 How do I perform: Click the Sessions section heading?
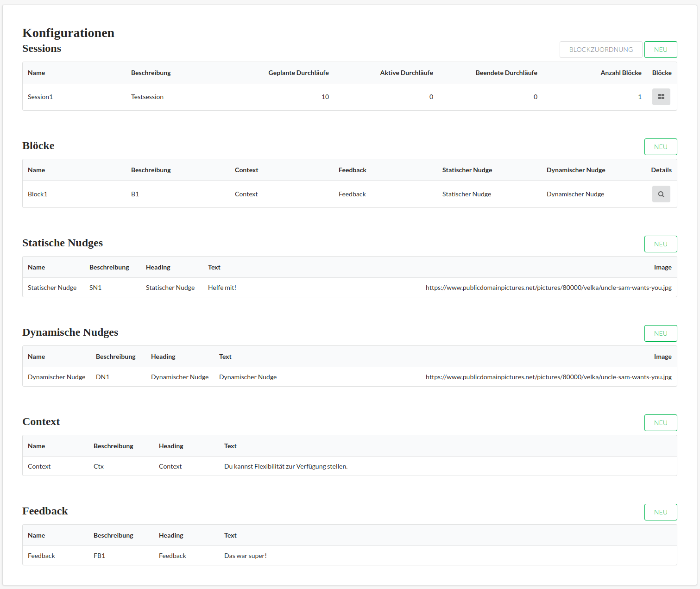42,49
